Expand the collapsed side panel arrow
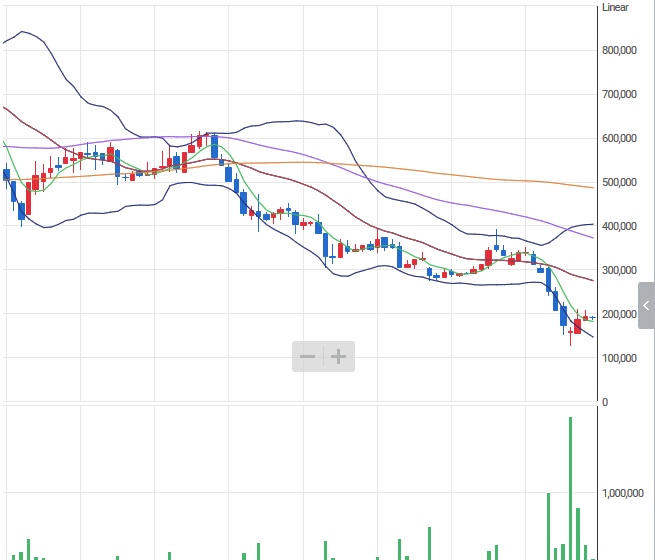655x560 pixels. (646, 305)
